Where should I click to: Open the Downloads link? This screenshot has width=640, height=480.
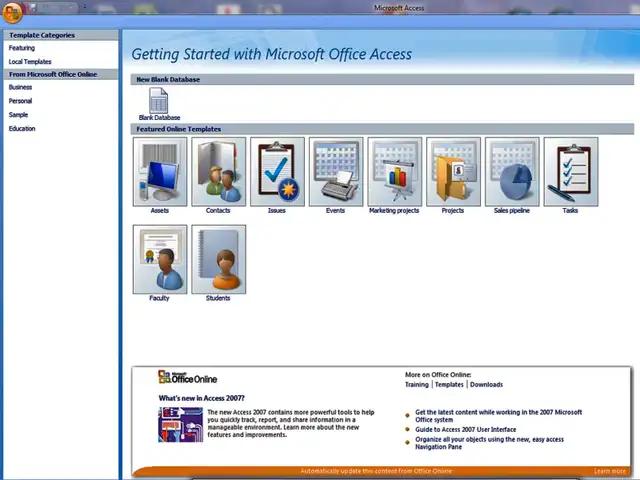tap(486, 384)
